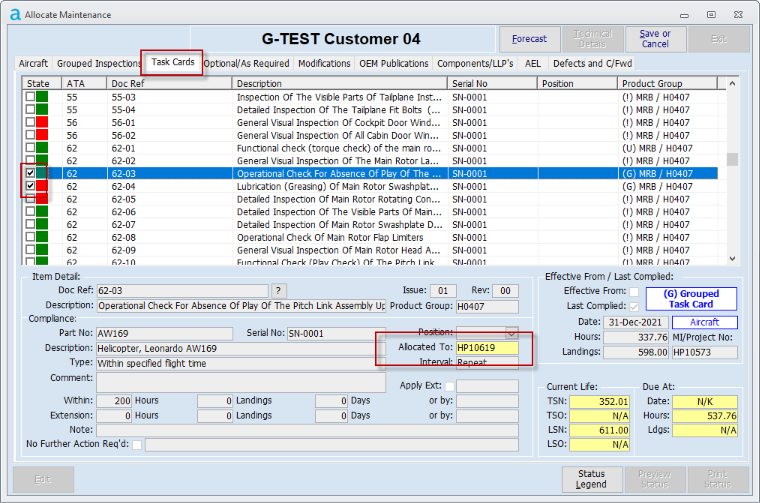Select row 62-01 Functional check torque check
Image resolution: width=760 pixels, height=503 pixels.
[369, 148]
